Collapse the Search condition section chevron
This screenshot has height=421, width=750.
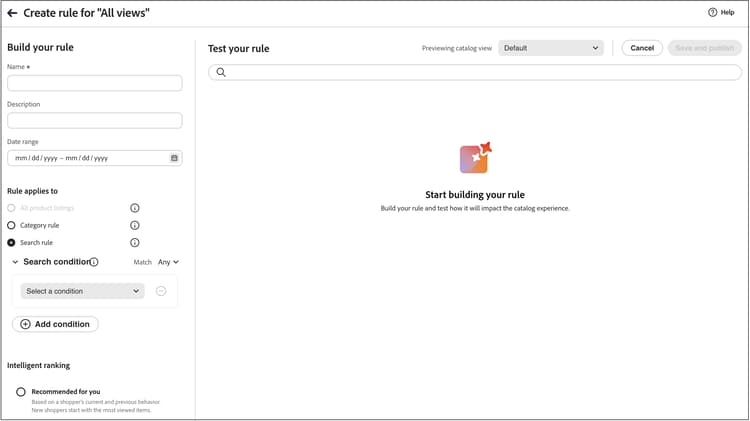point(15,262)
